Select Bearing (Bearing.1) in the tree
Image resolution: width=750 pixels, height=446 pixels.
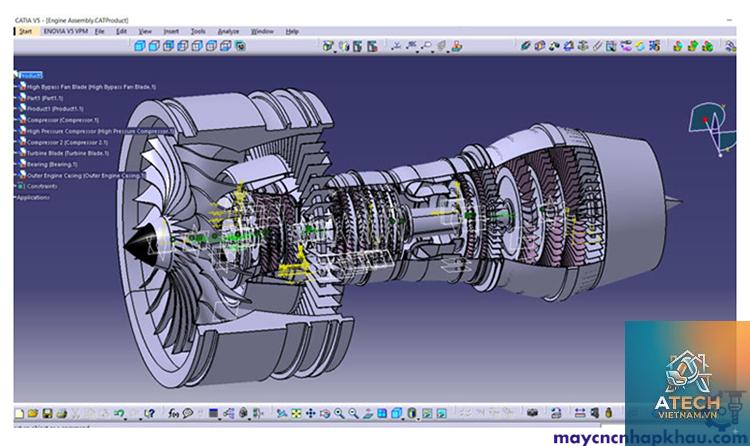[x=52, y=164]
